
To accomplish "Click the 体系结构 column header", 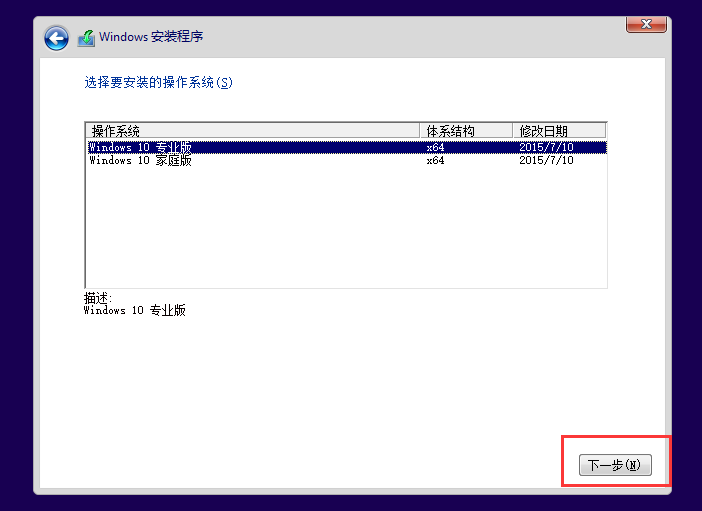I will point(466,131).
